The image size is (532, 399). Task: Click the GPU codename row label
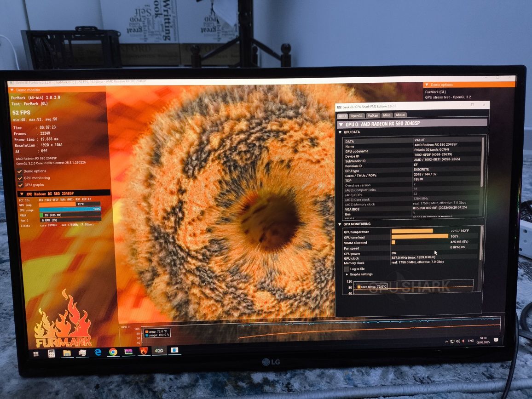(357, 151)
